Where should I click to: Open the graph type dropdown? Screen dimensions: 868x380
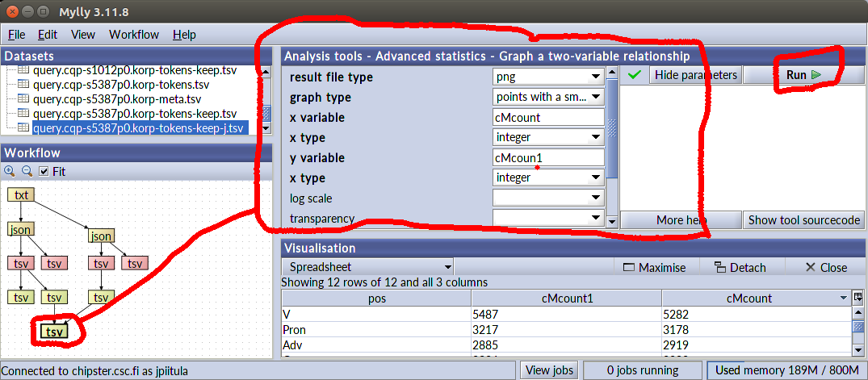(548, 97)
